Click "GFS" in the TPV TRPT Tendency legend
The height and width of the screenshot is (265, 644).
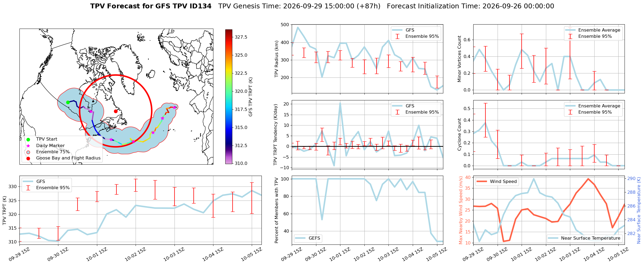point(410,106)
